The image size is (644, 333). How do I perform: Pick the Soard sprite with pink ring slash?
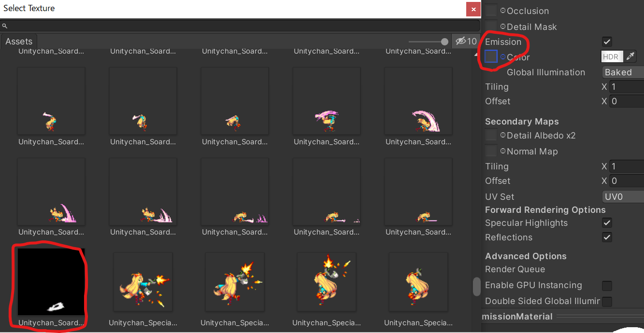[x=327, y=101]
